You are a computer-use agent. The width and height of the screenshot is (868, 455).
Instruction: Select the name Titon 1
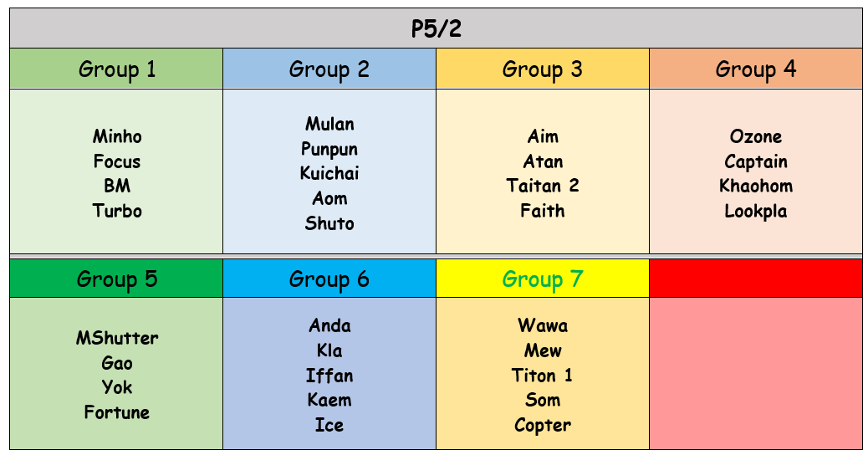click(x=543, y=376)
